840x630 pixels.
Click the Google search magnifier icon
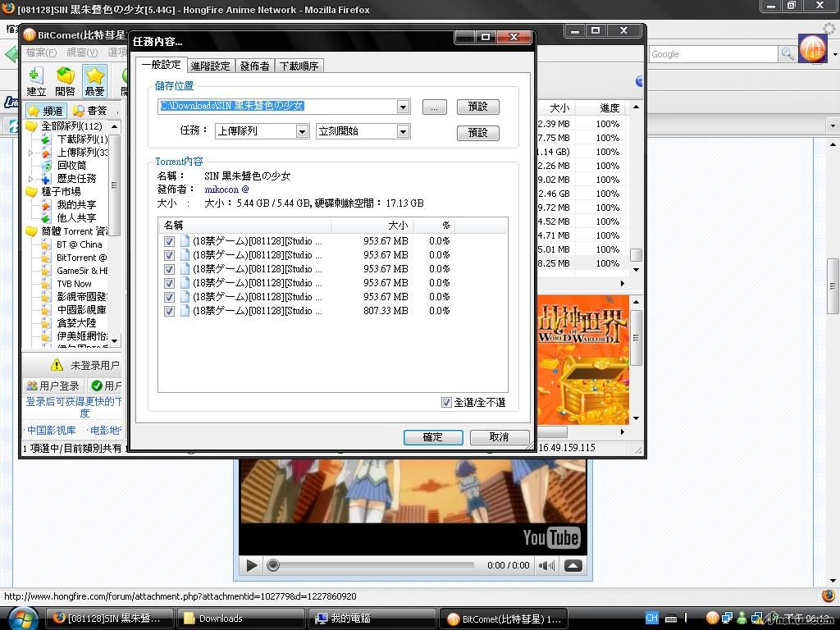click(x=787, y=54)
